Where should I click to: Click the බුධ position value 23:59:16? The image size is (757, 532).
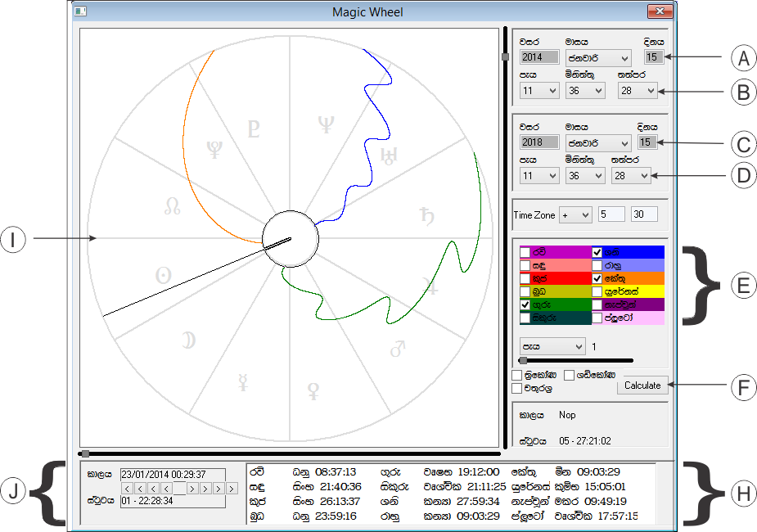(336, 516)
